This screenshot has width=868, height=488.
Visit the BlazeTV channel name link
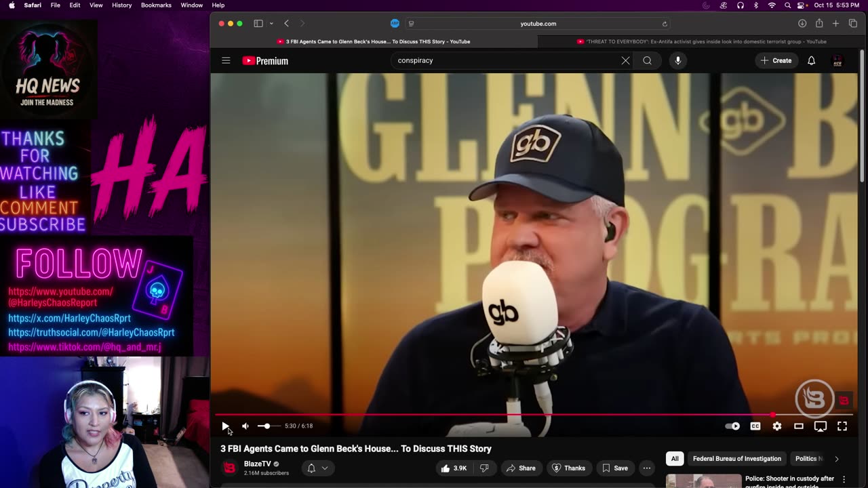tap(257, 464)
